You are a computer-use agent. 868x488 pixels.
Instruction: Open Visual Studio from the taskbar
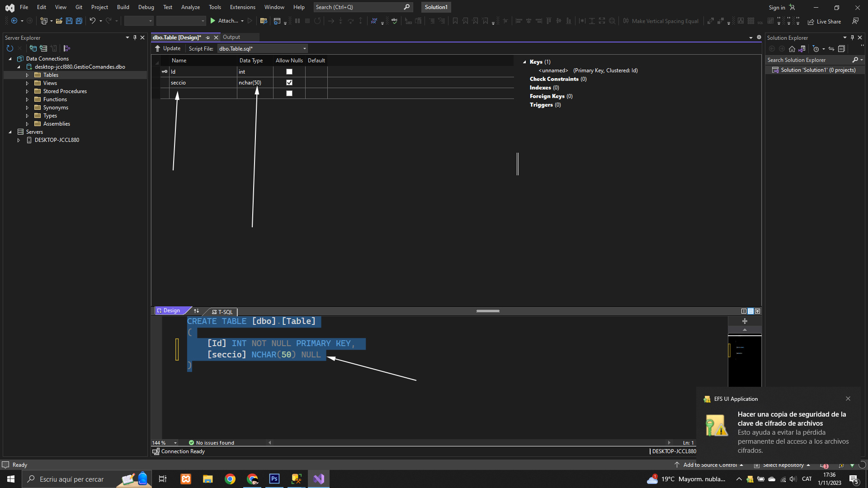(x=319, y=479)
